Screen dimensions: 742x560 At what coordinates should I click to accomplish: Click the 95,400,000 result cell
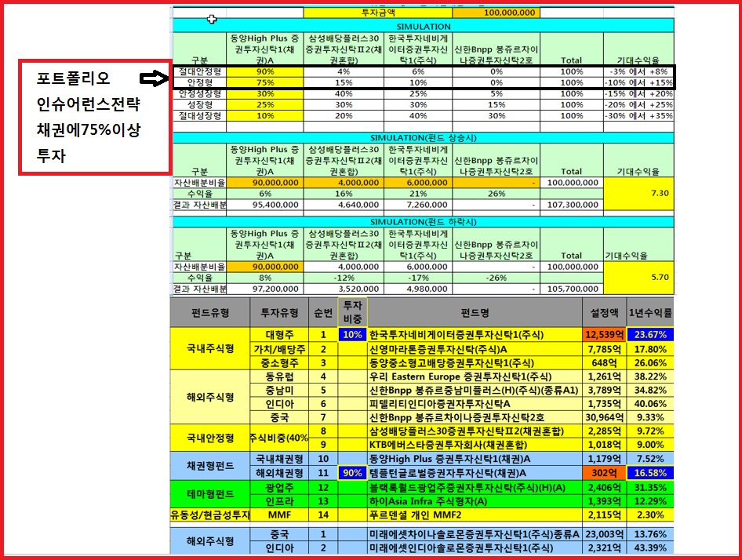[x=265, y=205]
